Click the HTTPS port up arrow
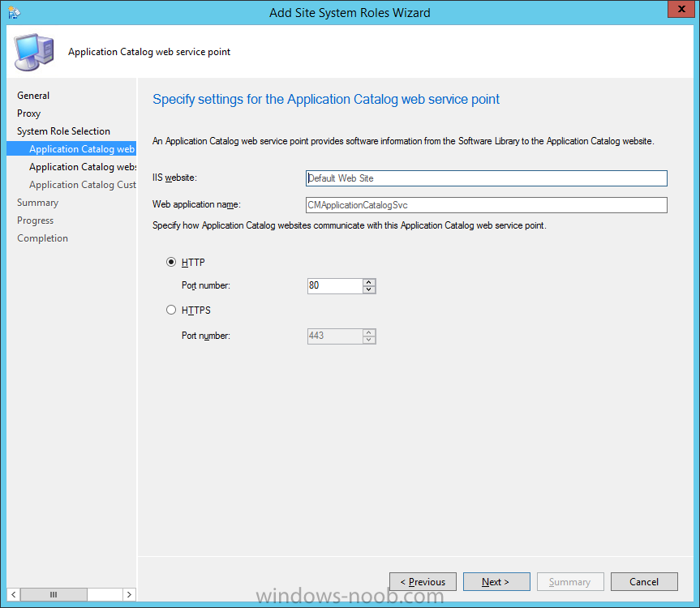 pyautogui.click(x=369, y=332)
